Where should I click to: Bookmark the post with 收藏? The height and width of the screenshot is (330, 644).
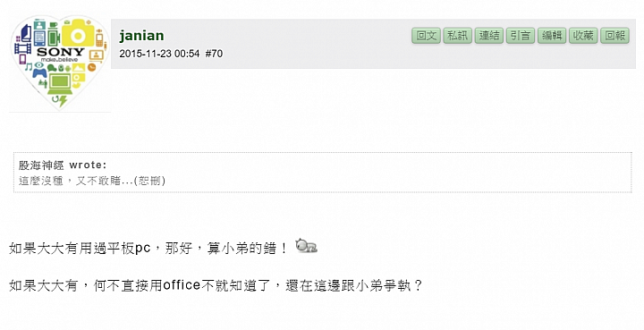[x=583, y=36]
